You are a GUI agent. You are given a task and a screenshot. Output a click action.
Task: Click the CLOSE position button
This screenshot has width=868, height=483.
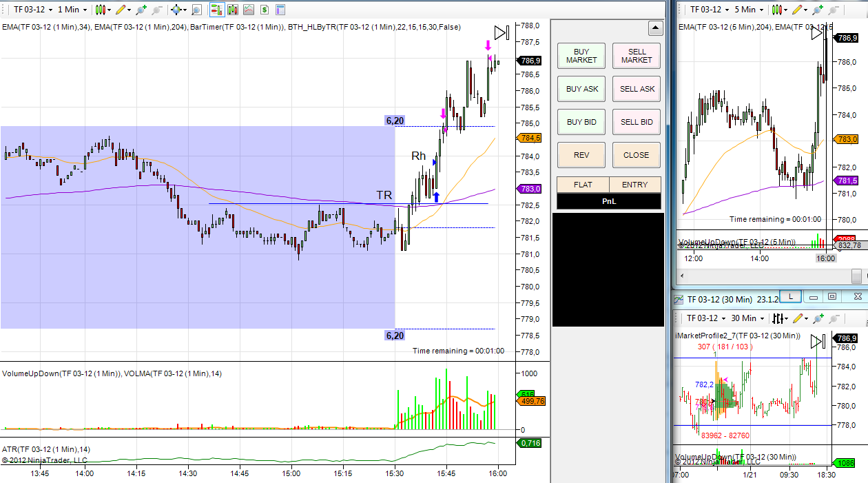[637, 155]
